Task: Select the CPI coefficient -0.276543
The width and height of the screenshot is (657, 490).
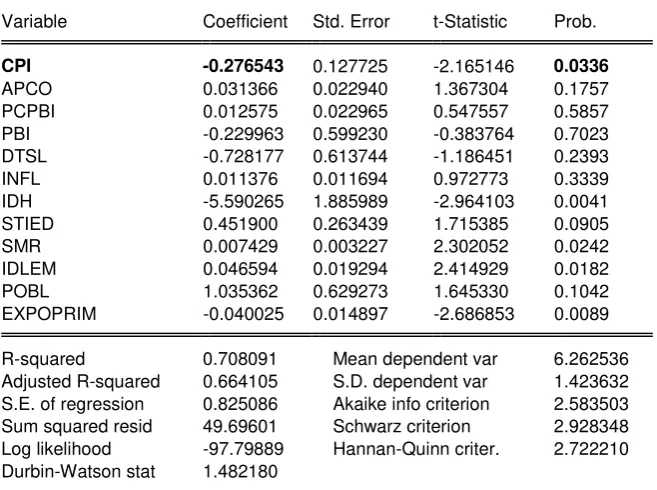Action: (243, 66)
